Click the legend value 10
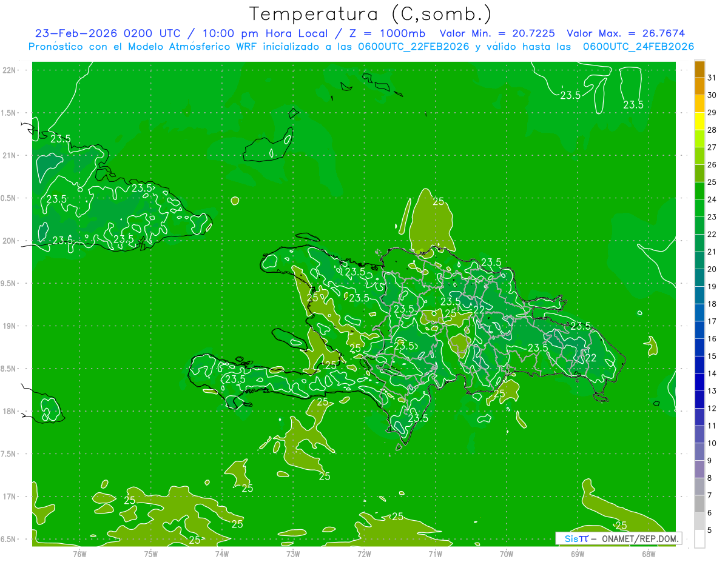The image size is (728, 562). point(712,443)
